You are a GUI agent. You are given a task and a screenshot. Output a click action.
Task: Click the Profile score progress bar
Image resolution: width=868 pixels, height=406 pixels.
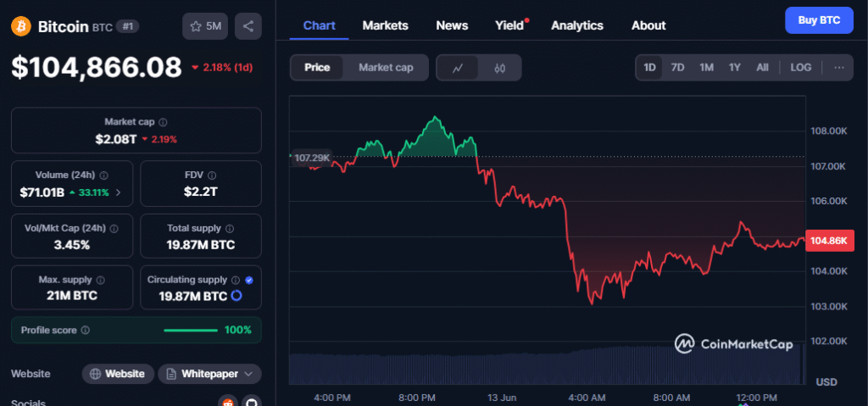pyautogui.click(x=191, y=330)
